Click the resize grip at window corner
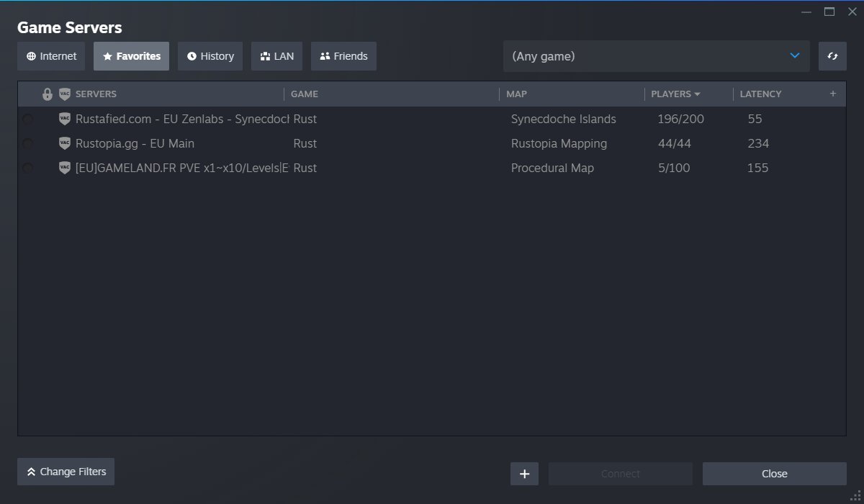864x504 pixels. (x=857, y=497)
